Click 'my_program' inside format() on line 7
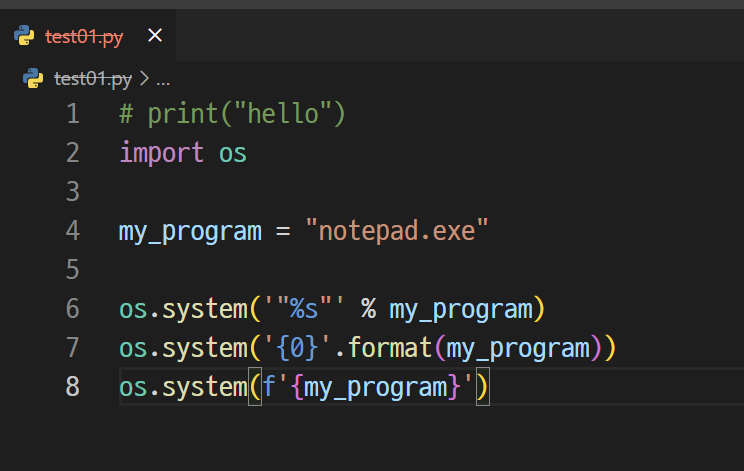 (x=518, y=349)
